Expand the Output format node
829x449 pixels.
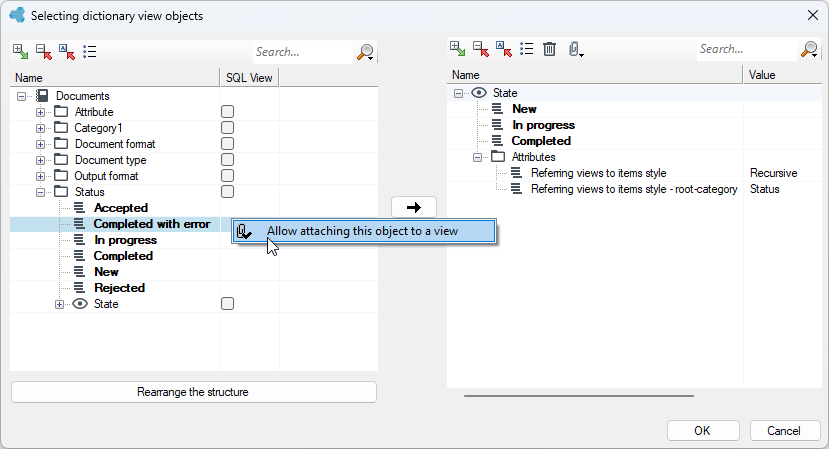tap(40, 176)
